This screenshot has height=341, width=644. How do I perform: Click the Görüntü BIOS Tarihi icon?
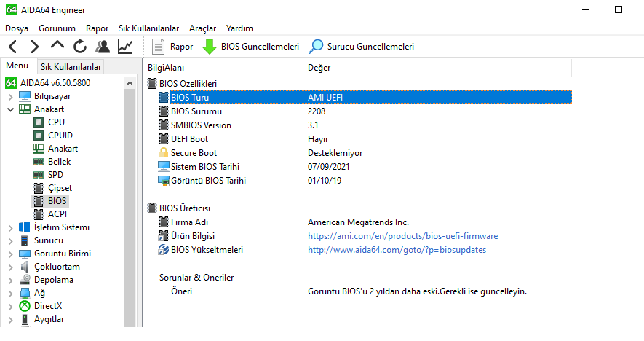[164, 181]
